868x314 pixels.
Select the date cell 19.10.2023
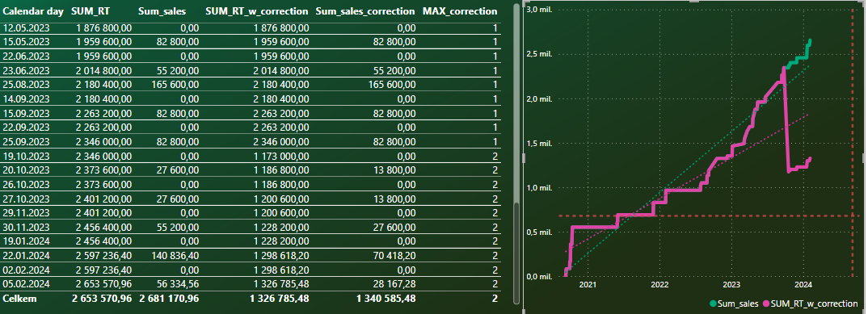coord(27,156)
